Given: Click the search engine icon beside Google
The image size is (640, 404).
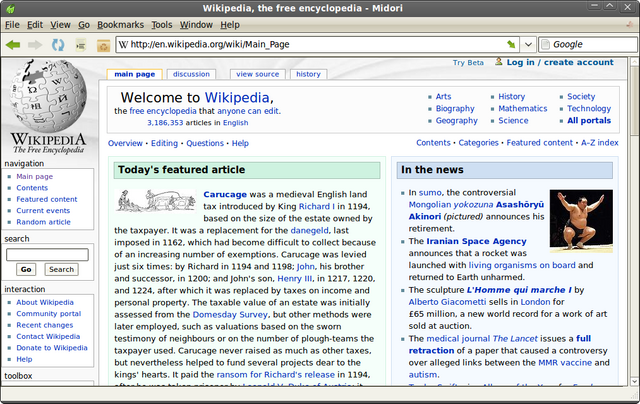Looking at the screenshot, I should [x=545, y=44].
